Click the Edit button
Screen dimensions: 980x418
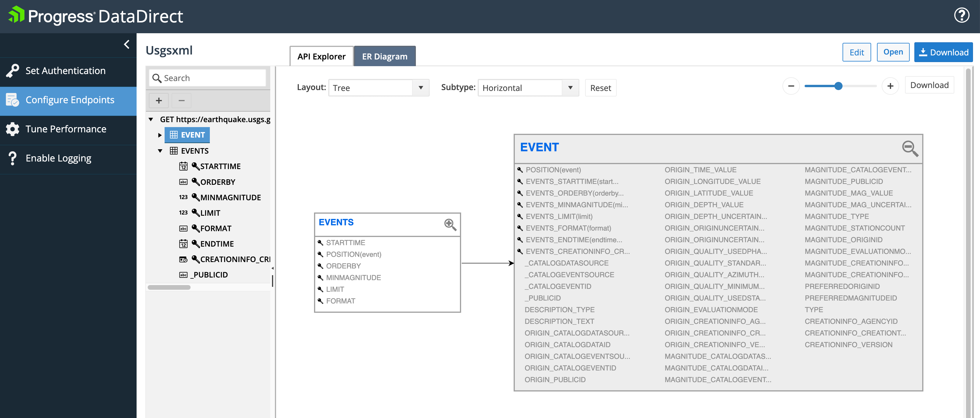[856, 52]
